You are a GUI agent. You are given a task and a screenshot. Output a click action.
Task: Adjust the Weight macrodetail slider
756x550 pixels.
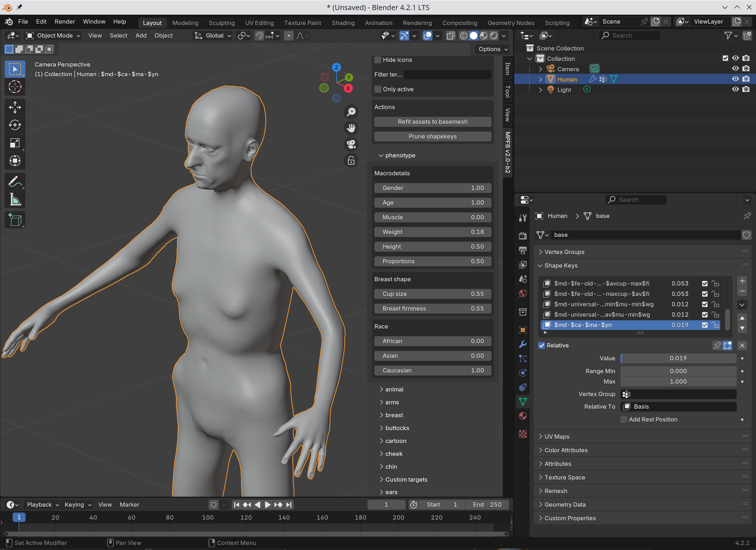pyautogui.click(x=433, y=232)
